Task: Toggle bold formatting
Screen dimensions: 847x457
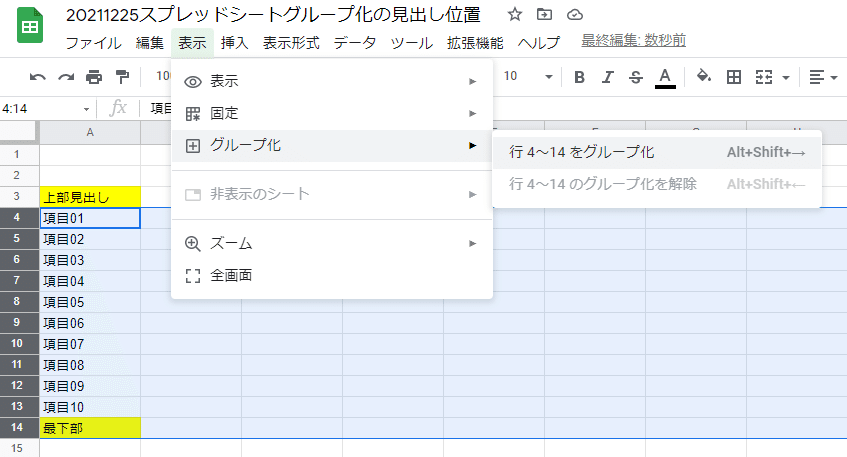Action: tap(579, 77)
